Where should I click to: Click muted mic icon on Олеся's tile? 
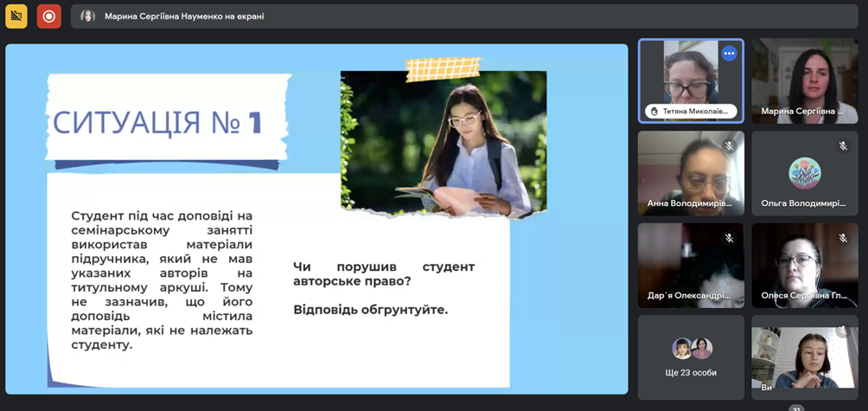[x=843, y=238]
